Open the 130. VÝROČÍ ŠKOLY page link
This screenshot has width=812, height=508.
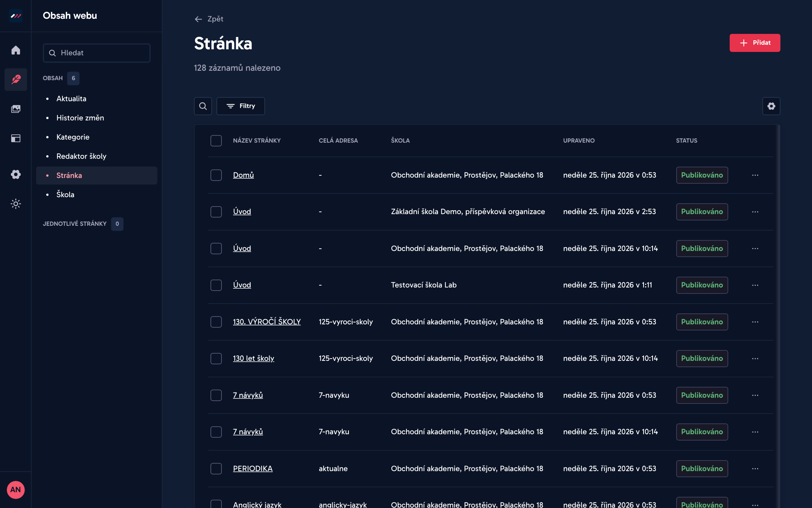pos(267,322)
